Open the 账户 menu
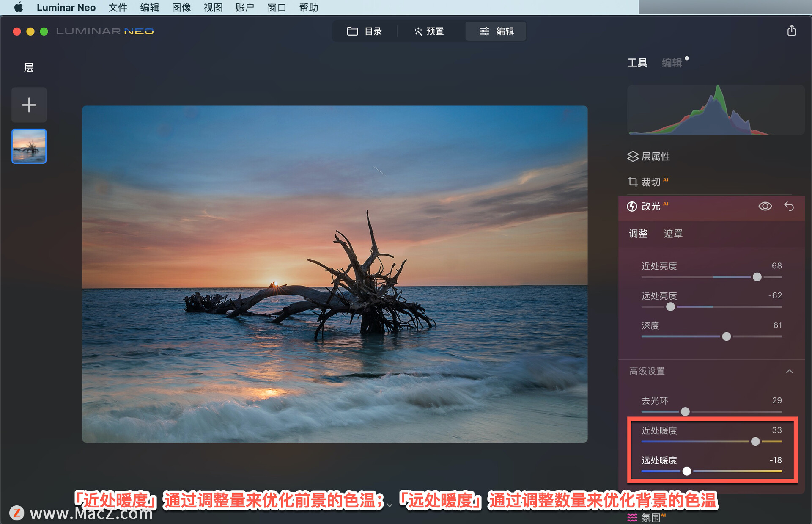812x524 pixels. [245, 7]
